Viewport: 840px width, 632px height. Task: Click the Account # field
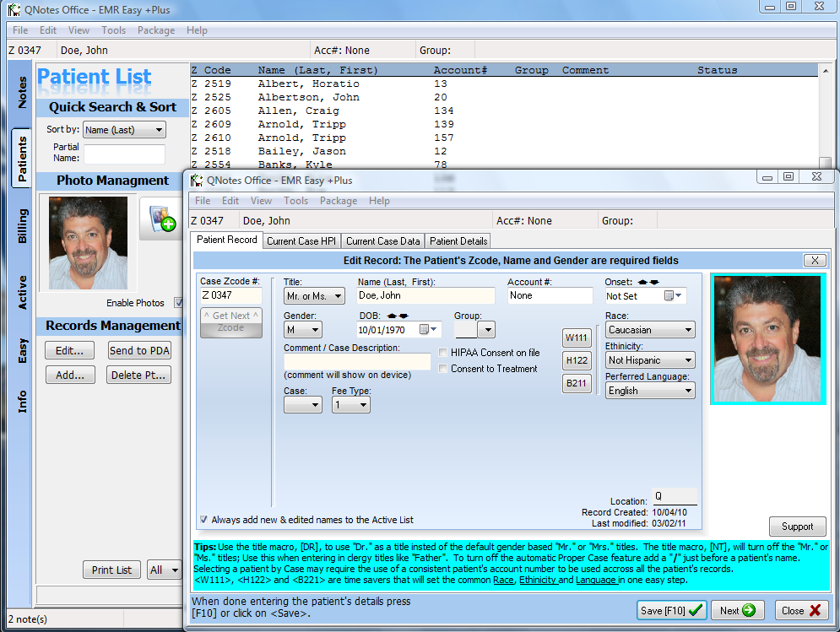[550, 295]
